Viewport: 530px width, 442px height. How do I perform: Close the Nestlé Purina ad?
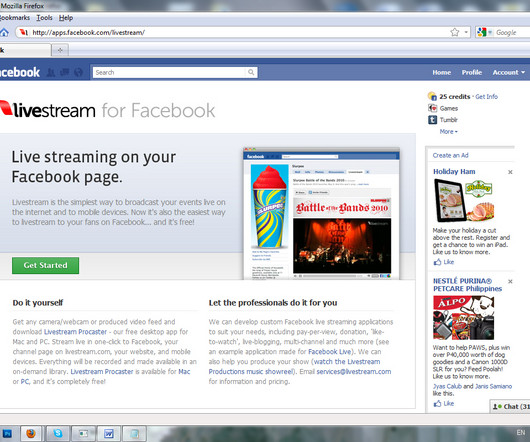coord(510,281)
